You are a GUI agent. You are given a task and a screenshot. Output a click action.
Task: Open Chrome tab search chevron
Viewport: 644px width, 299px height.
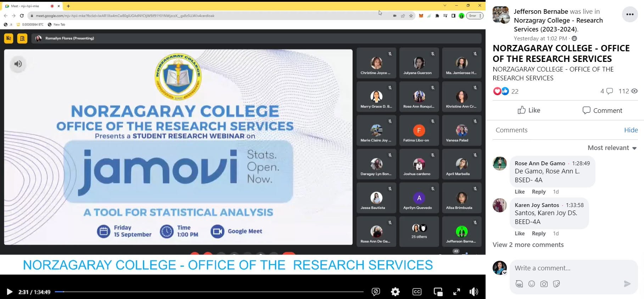[x=445, y=6]
